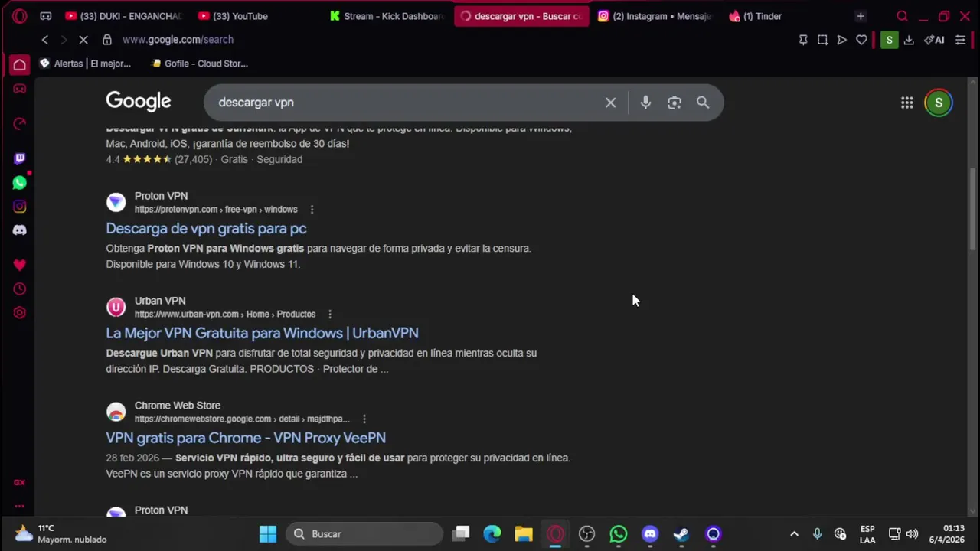This screenshot has width=980, height=551.
Task: Open File Explorer from taskbar
Action: tap(524, 534)
